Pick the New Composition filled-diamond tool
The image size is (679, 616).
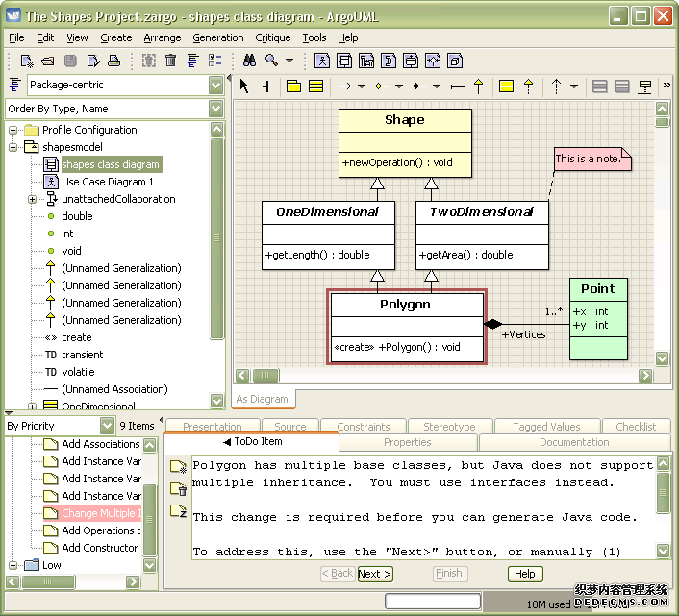pyautogui.click(x=419, y=86)
